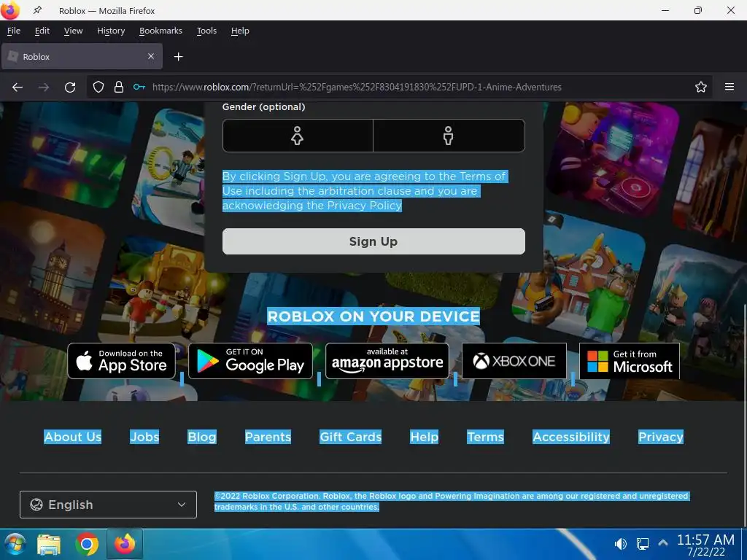Open the Privacy footer link
747x560 pixels.
(x=661, y=437)
